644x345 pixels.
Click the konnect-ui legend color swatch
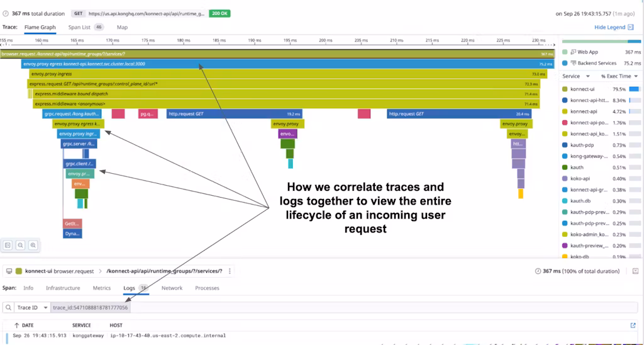(565, 89)
